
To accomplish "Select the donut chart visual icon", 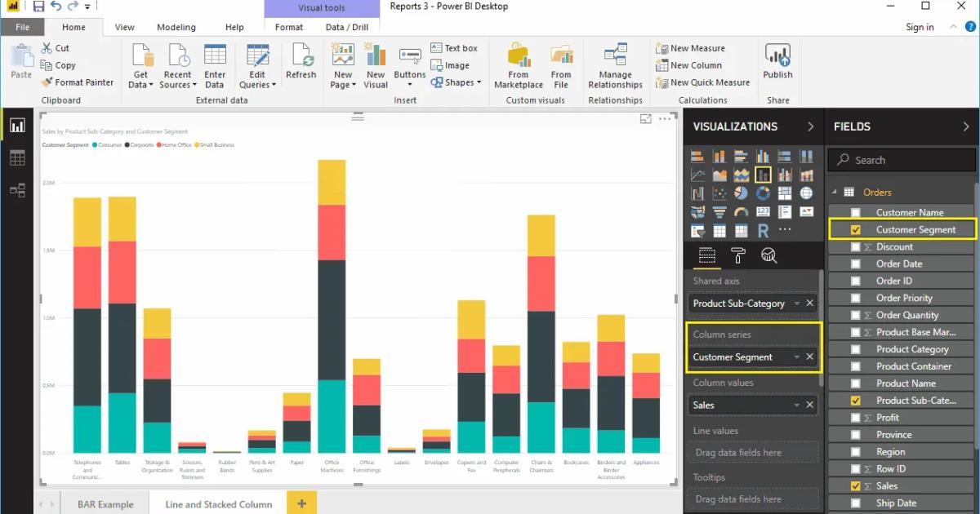I will [762, 193].
